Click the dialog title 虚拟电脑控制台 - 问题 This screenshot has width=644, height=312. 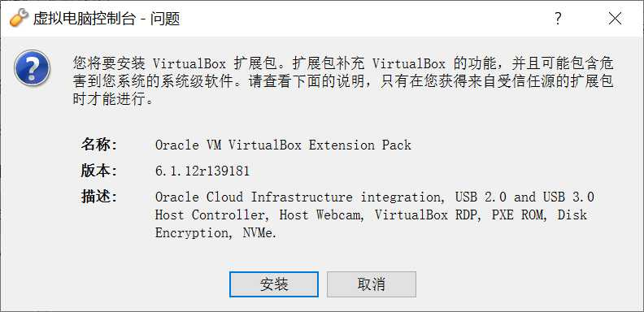coord(107,19)
